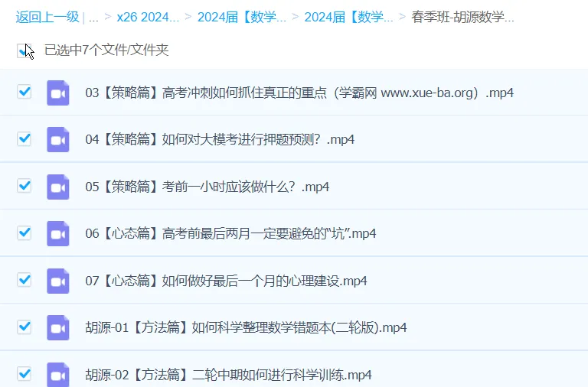The height and width of the screenshot is (387, 588).
Task: Click video icon for 03【策略篇】file
Action: [x=58, y=93]
